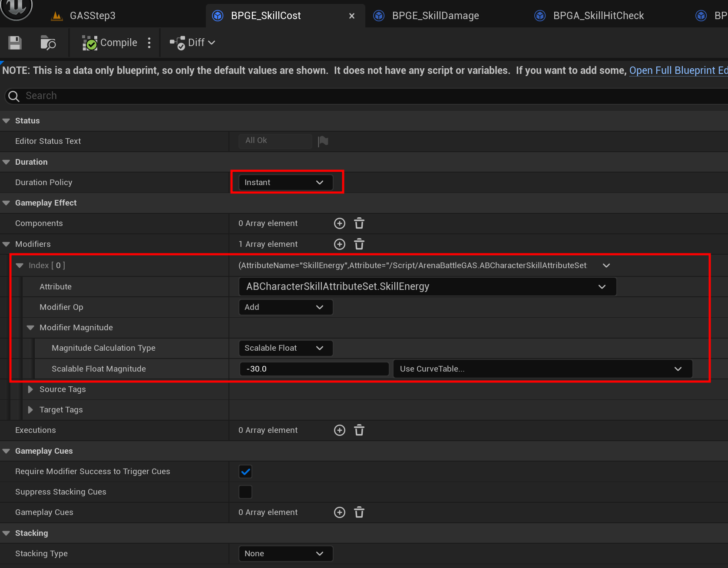The width and height of the screenshot is (728, 568).
Task: Open the Compile options three-dot menu
Action: [149, 43]
